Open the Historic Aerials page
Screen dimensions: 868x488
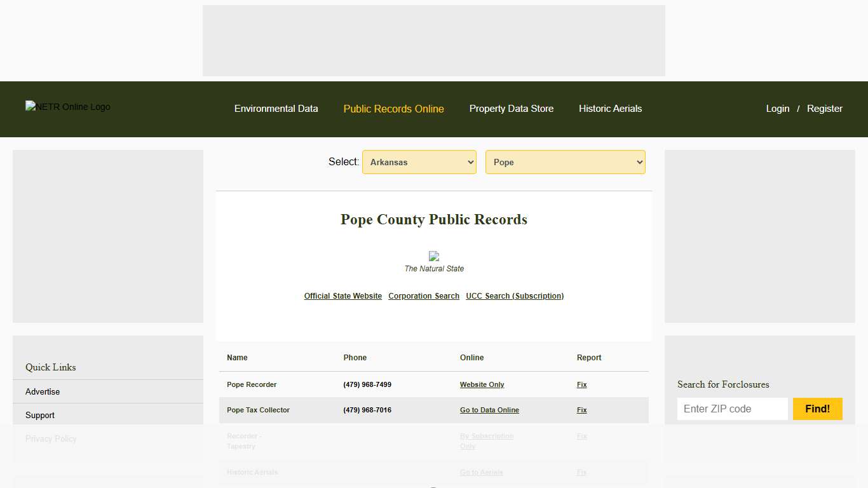click(609, 109)
